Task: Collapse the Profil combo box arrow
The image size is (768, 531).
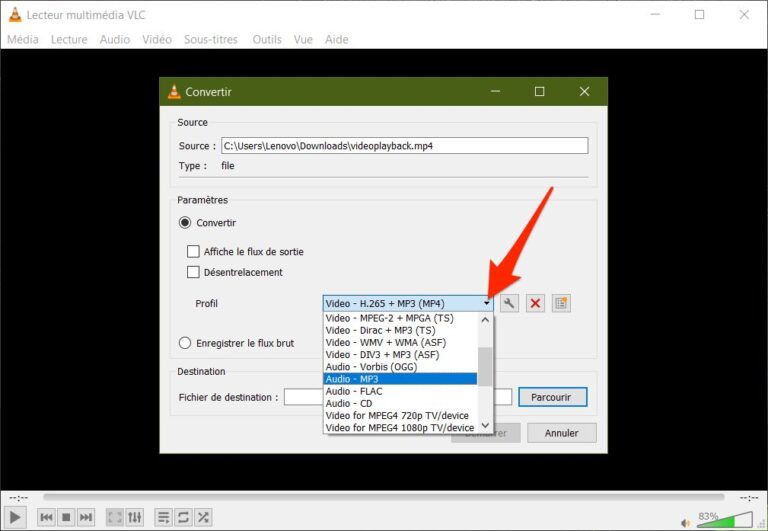Action: 486,304
